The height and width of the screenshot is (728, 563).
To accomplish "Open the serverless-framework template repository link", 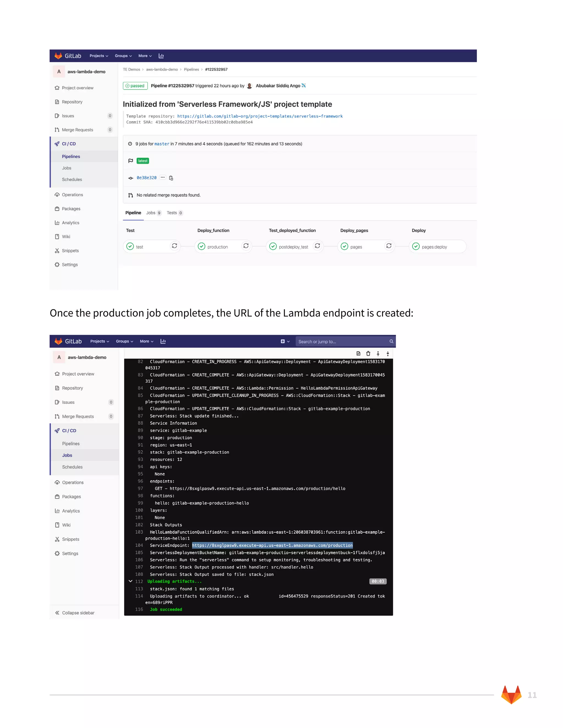I will click(260, 116).
